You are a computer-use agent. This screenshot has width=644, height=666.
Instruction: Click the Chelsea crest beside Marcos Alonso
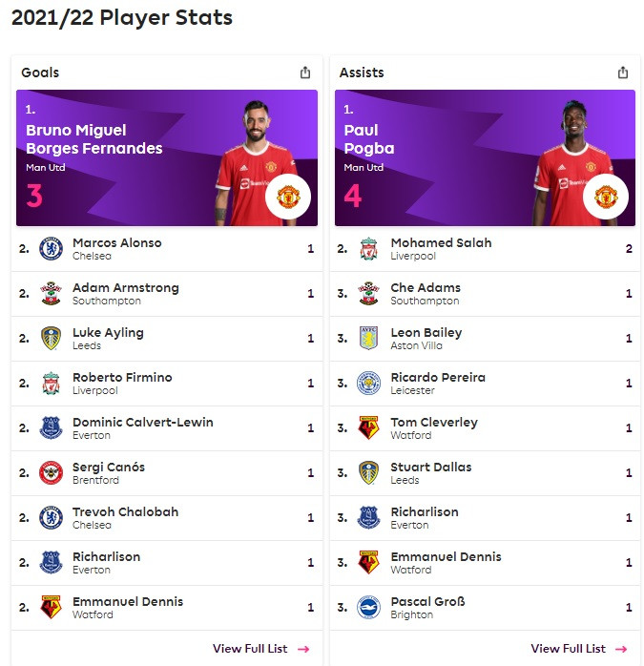[x=51, y=248]
